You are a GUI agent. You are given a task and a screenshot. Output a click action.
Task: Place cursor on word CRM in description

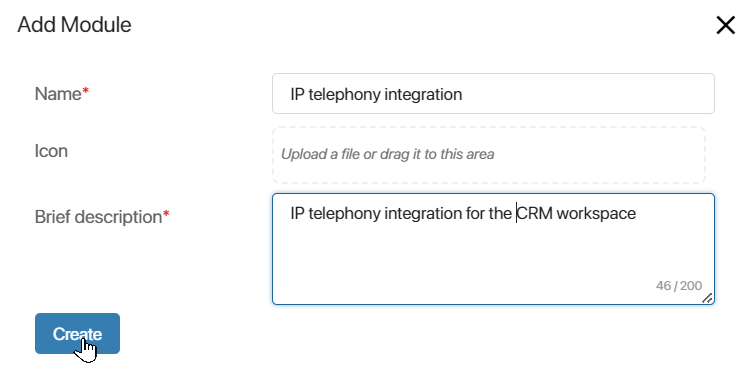point(535,214)
